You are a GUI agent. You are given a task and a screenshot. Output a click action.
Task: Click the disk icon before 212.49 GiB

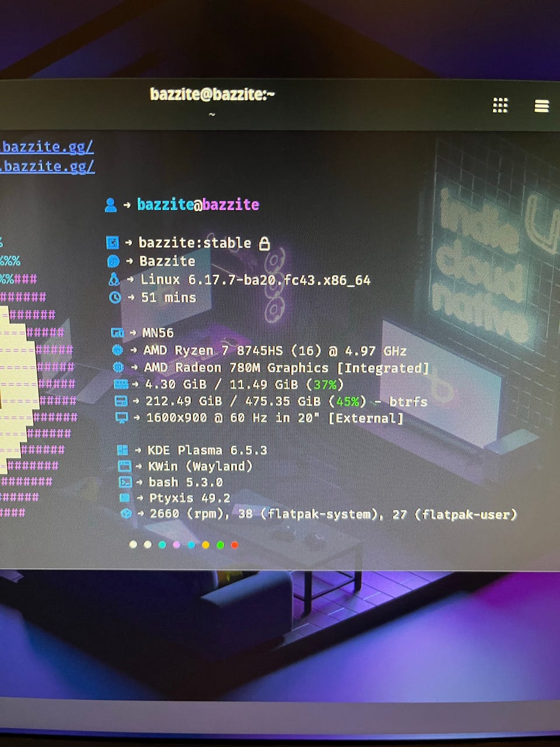(121, 401)
